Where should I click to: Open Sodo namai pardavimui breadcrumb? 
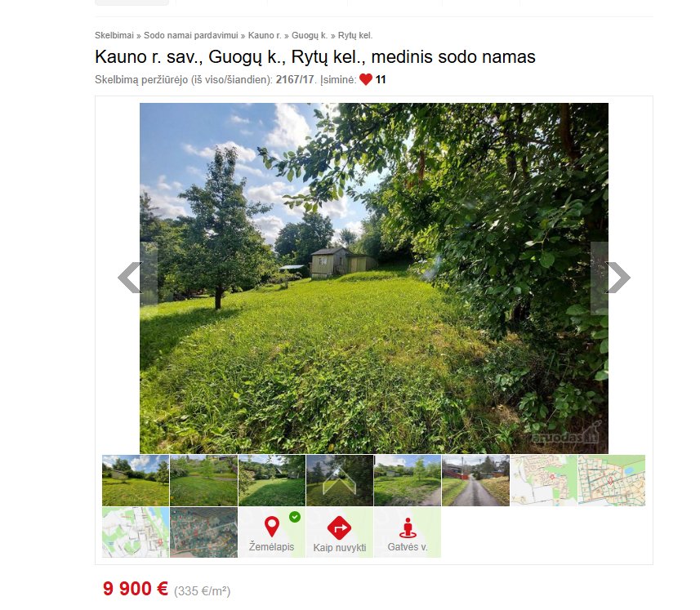click(x=191, y=35)
